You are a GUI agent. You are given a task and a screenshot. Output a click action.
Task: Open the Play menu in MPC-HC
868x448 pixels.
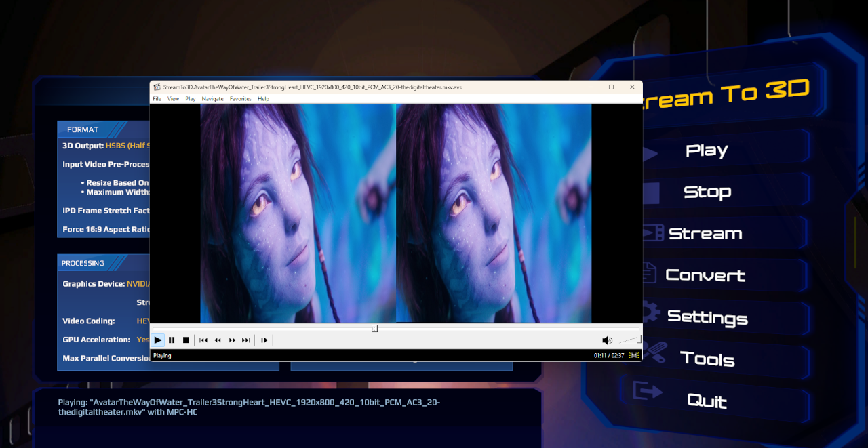click(191, 99)
